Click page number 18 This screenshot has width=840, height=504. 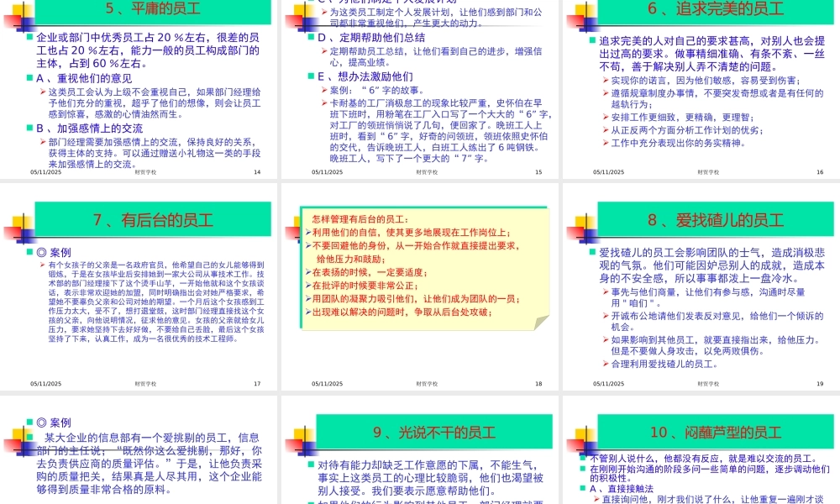point(538,384)
